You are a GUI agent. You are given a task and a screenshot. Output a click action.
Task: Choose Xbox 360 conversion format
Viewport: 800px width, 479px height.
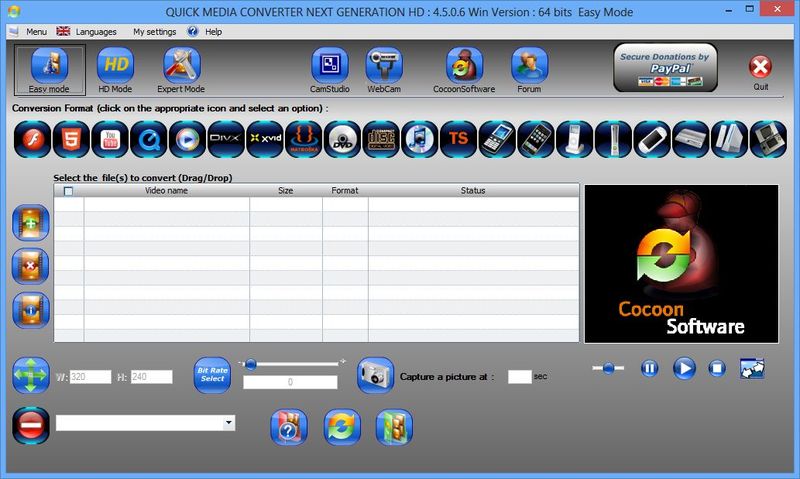pyautogui.click(x=613, y=139)
